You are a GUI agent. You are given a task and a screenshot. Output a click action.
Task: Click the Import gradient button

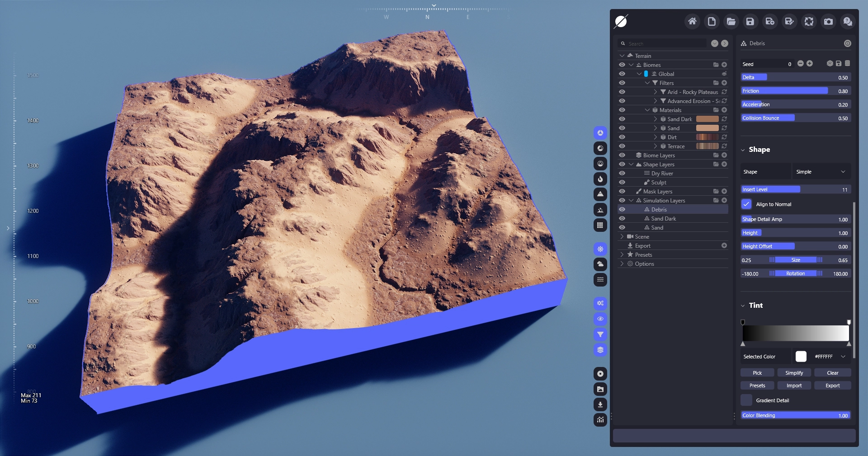[x=794, y=385]
